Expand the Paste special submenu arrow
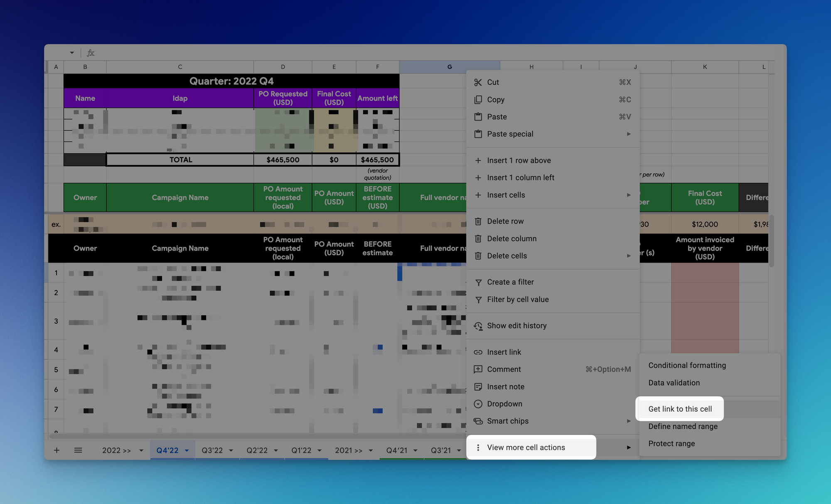Viewport: 831px width, 504px height. point(629,134)
